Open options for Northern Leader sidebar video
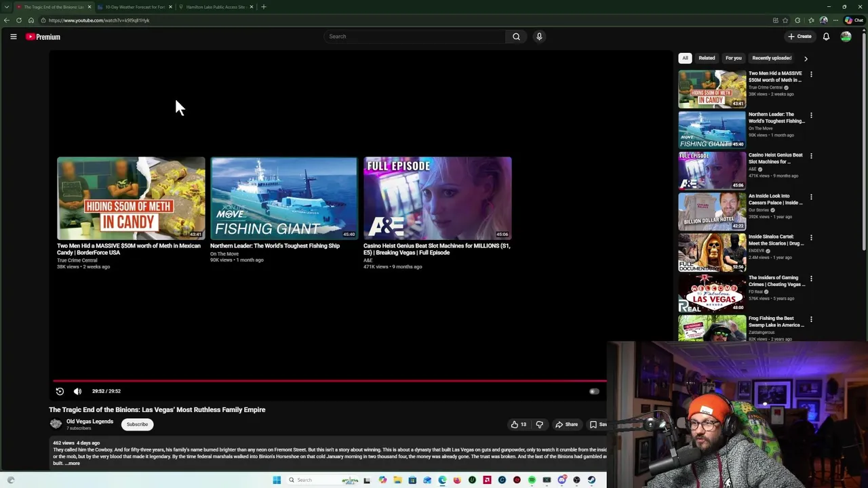The height and width of the screenshot is (488, 868). coord(811,115)
